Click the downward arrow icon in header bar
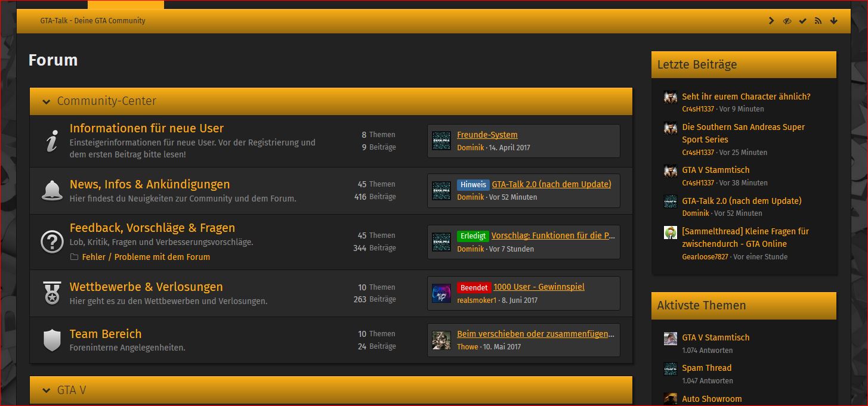868x406 pixels. (833, 21)
